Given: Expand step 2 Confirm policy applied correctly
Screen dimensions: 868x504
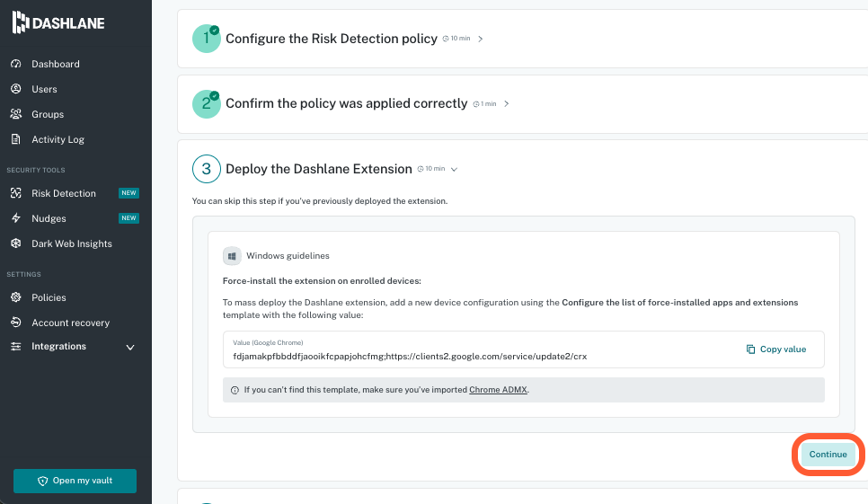Looking at the screenshot, I should click(x=507, y=103).
